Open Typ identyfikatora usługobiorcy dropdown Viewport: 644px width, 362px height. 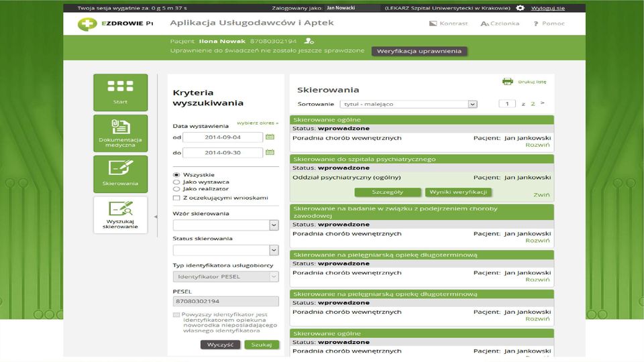(x=225, y=277)
